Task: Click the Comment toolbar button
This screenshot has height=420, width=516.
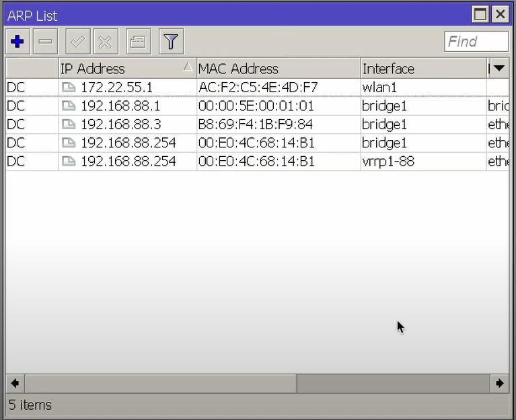Action: (138, 42)
